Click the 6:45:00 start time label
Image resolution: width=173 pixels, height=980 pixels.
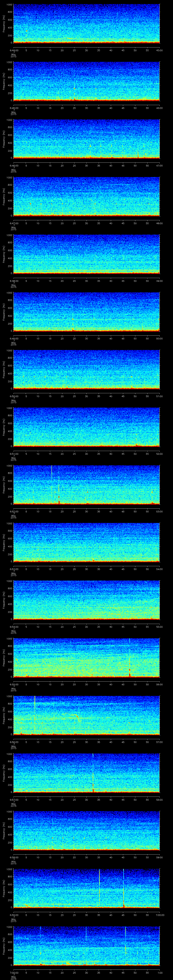pyautogui.click(x=14, y=108)
